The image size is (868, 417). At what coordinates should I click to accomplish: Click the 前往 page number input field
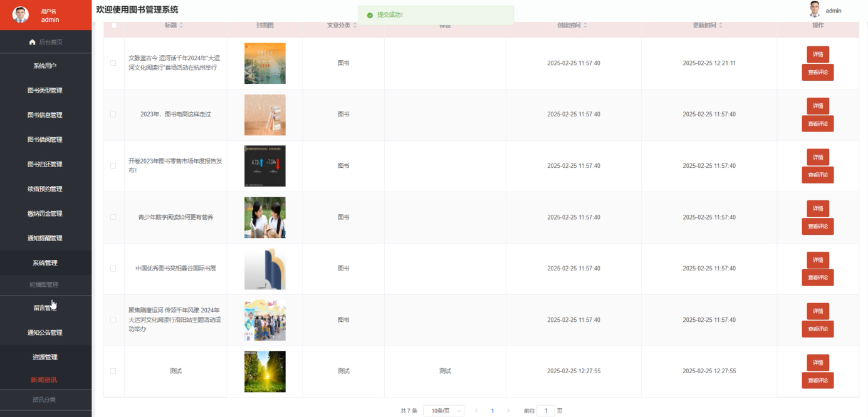pyautogui.click(x=545, y=411)
